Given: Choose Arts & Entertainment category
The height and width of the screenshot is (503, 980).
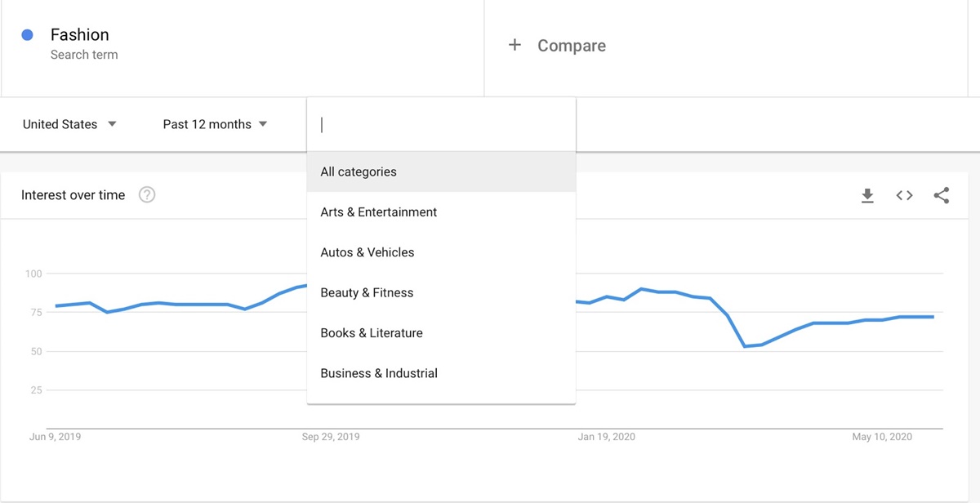Looking at the screenshot, I should [x=378, y=211].
